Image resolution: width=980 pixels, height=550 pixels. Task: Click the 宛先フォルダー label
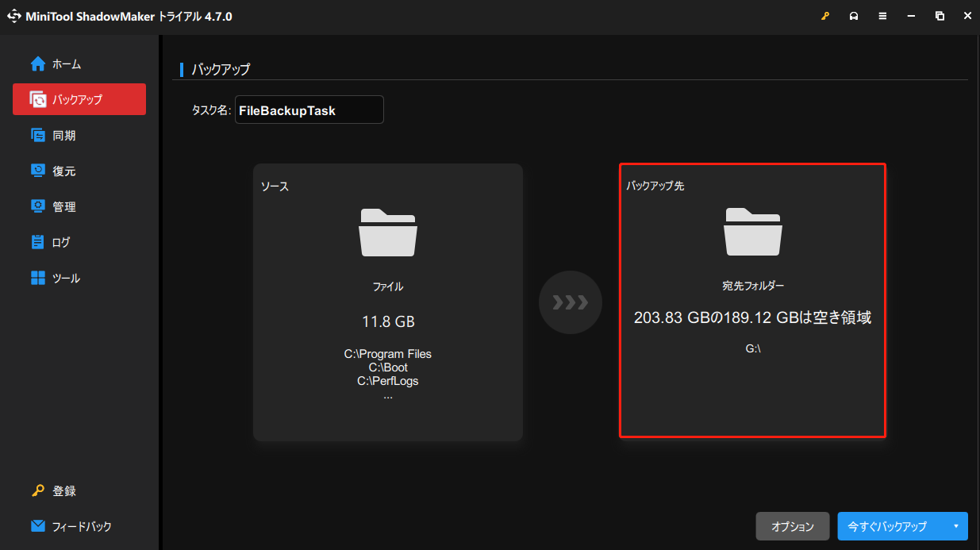coord(753,286)
